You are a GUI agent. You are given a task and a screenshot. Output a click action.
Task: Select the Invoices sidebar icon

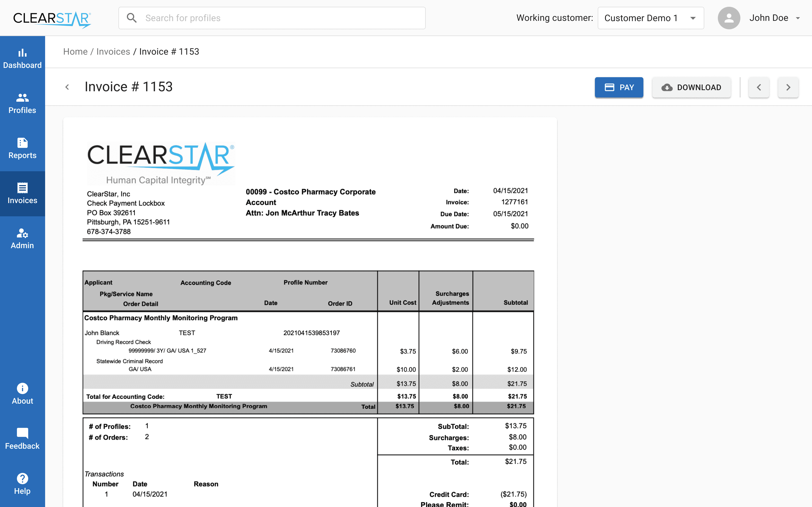(22, 188)
